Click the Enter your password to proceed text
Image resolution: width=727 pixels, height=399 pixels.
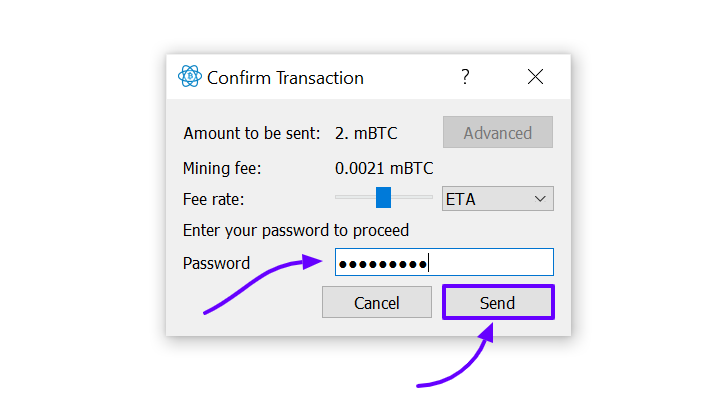[x=296, y=230]
